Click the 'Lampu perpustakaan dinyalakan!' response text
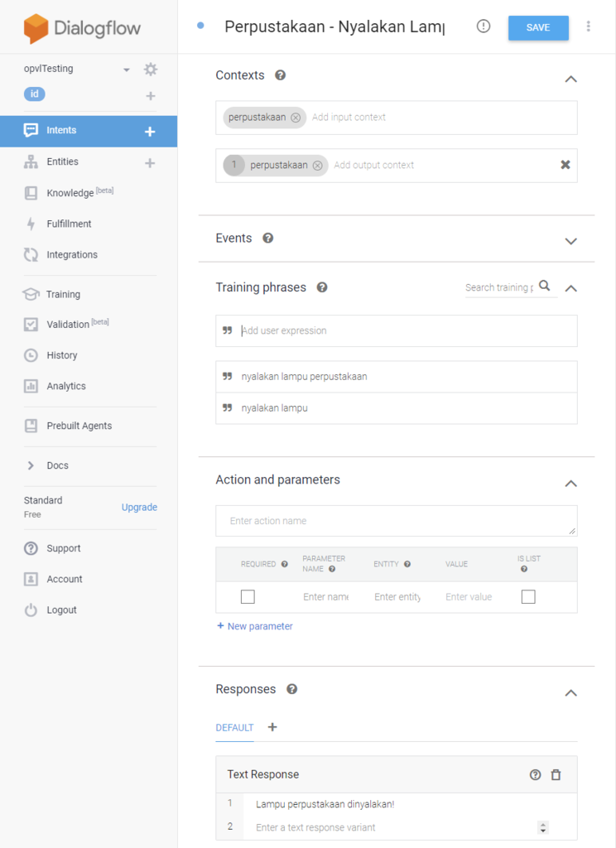 pyautogui.click(x=325, y=804)
